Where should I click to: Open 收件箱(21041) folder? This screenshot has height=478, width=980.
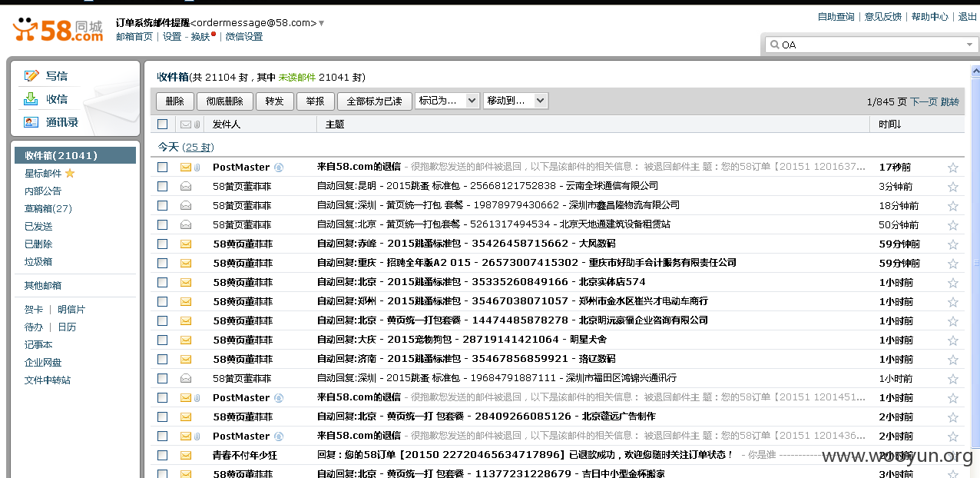(x=75, y=155)
